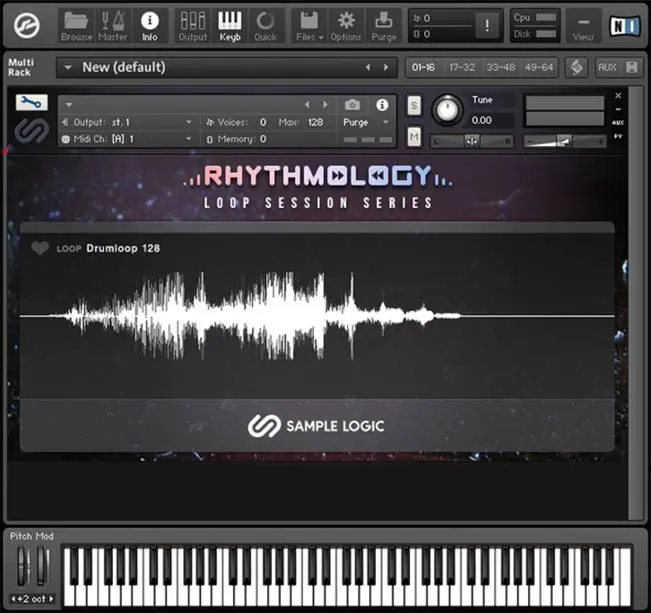Open the instrument Purge dropdown
The height and width of the screenshot is (613, 651).
click(x=366, y=122)
